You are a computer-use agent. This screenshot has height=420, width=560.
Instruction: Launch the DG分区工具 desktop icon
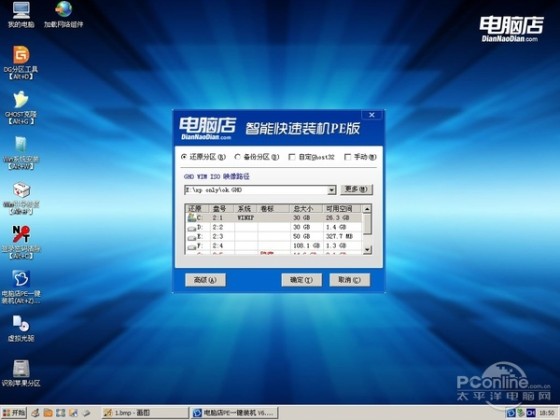click(21, 62)
